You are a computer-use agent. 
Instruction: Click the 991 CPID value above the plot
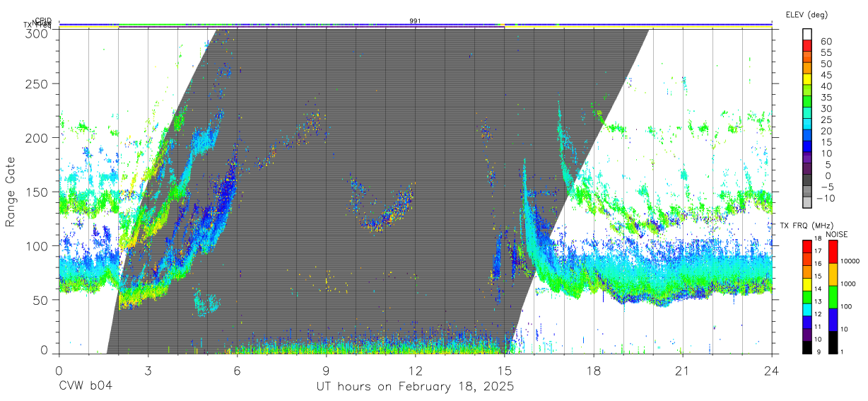point(416,21)
